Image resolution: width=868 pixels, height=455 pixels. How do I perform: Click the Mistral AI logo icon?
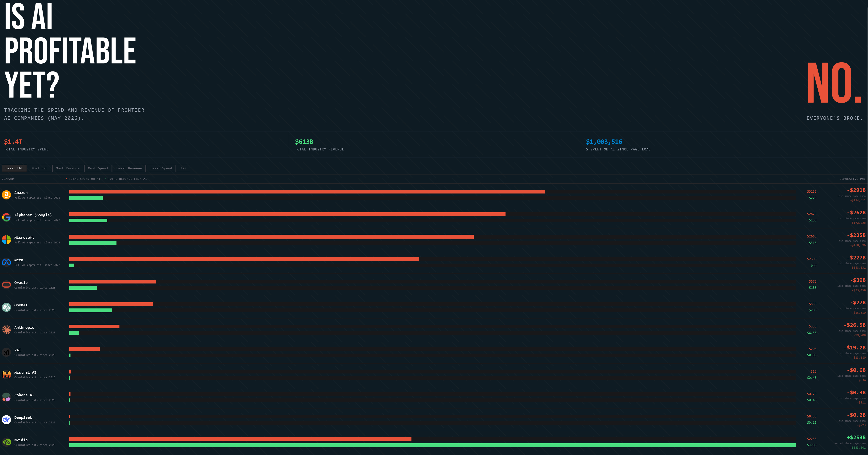pos(6,375)
